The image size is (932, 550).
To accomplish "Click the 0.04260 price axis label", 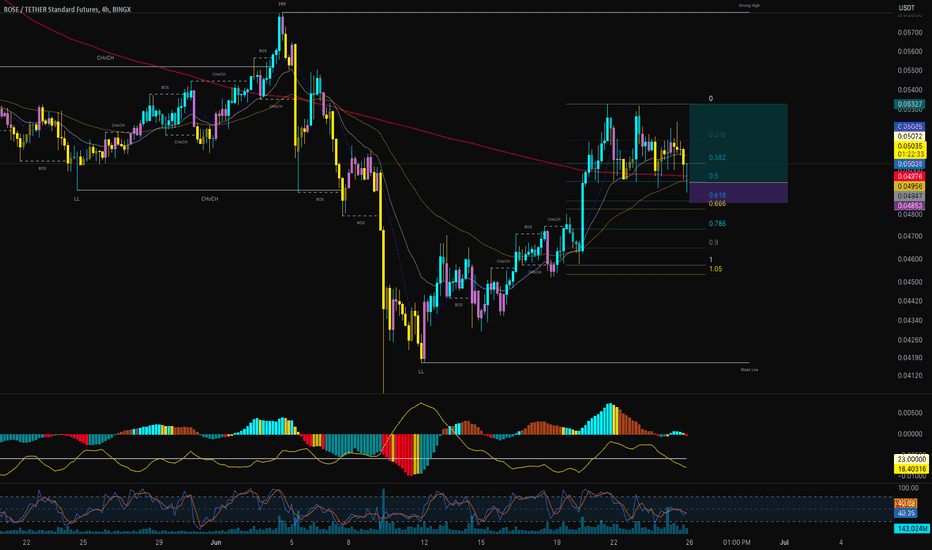I will point(909,340).
